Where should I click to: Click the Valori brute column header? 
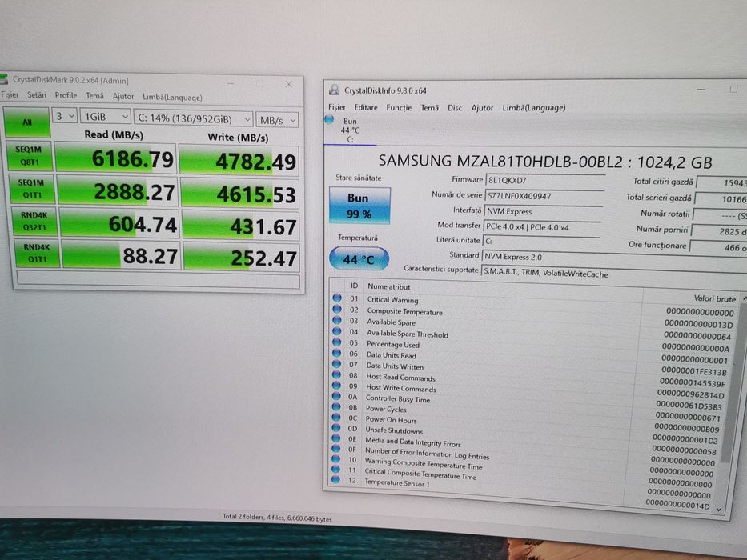(x=714, y=298)
